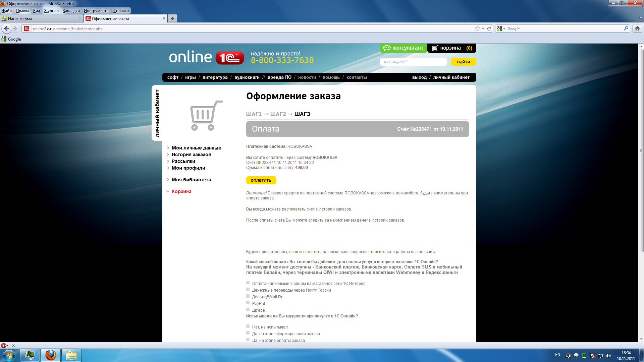The height and width of the screenshot is (362, 644).
Task: Select Да, на этапе формирования заказа
Action: tap(248, 333)
